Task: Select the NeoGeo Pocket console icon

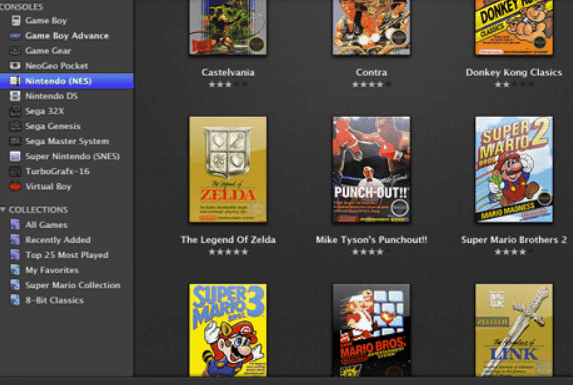Action: pos(15,66)
